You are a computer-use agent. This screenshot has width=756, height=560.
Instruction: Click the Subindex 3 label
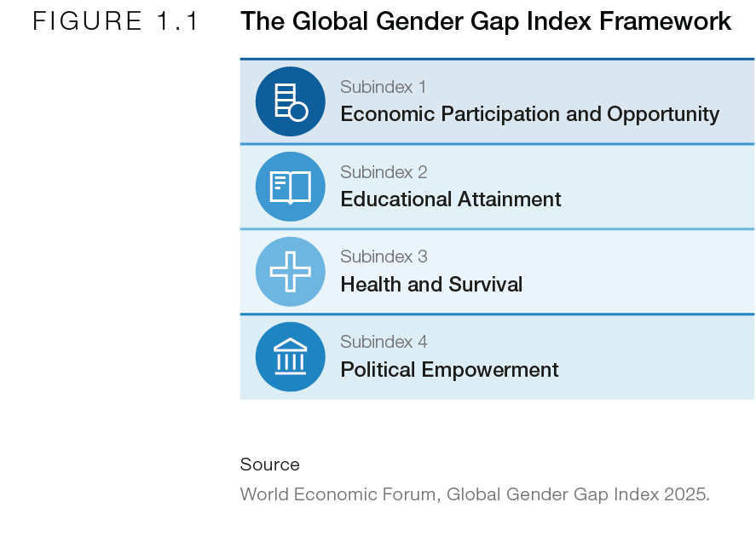coord(384,257)
